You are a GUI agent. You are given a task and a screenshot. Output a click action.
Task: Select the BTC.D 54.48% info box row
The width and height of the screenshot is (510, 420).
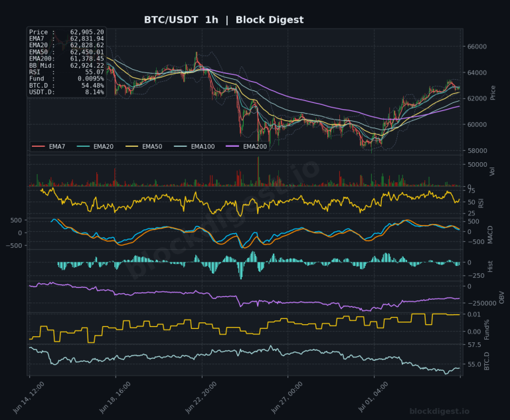(x=66, y=86)
